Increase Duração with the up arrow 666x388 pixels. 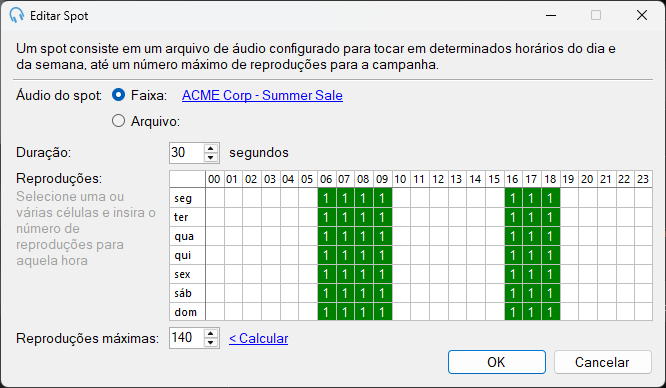211,148
